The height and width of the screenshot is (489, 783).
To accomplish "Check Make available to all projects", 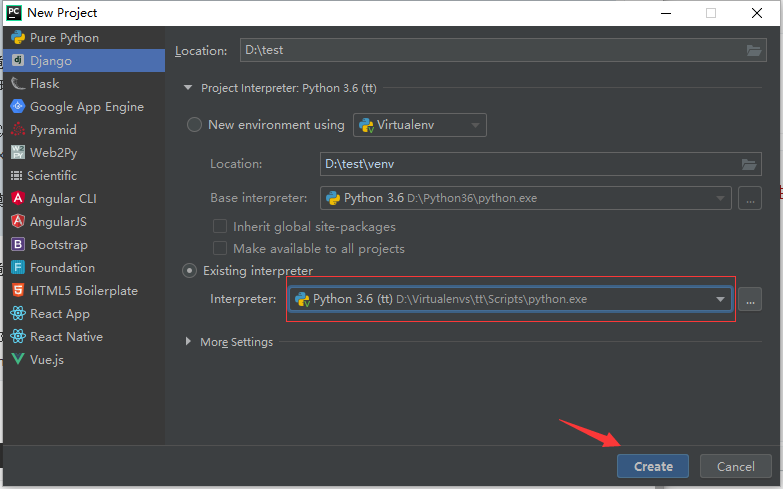I will pyautogui.click(x=220, y=248).
